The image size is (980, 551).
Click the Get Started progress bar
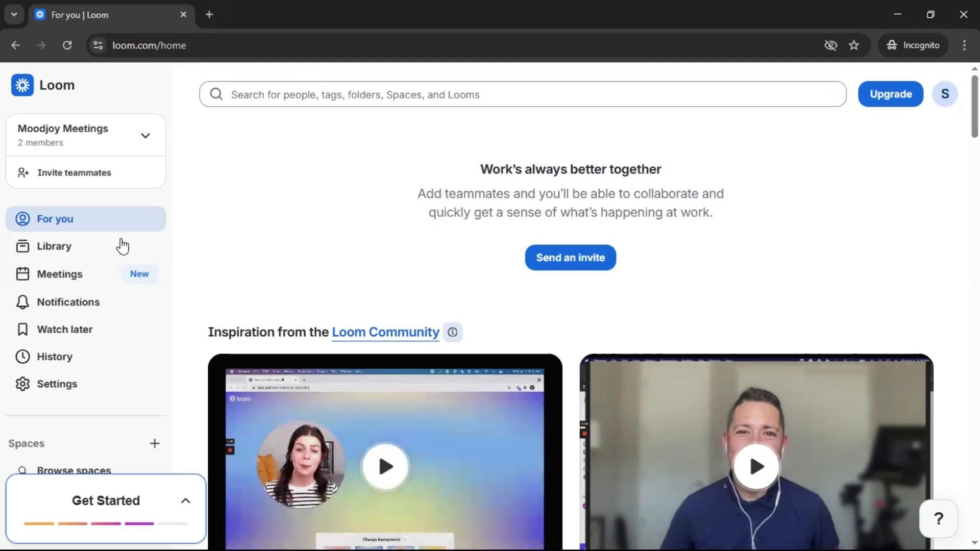click(x=106, y=523)
